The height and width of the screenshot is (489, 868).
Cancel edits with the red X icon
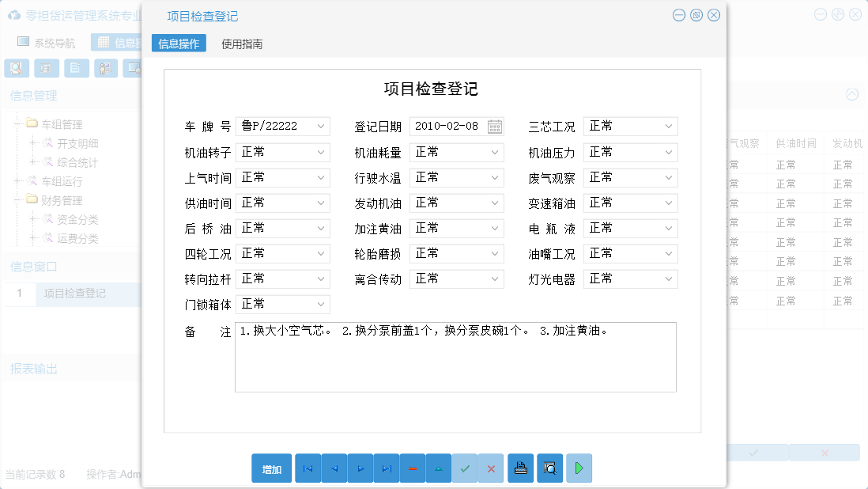click(490, 468)
